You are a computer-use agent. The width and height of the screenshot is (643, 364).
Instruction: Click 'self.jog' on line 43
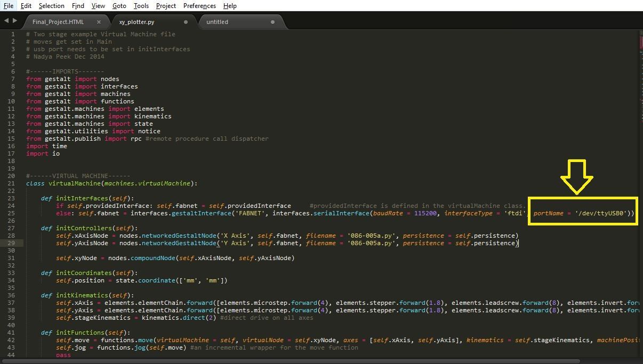pos(71,347)
